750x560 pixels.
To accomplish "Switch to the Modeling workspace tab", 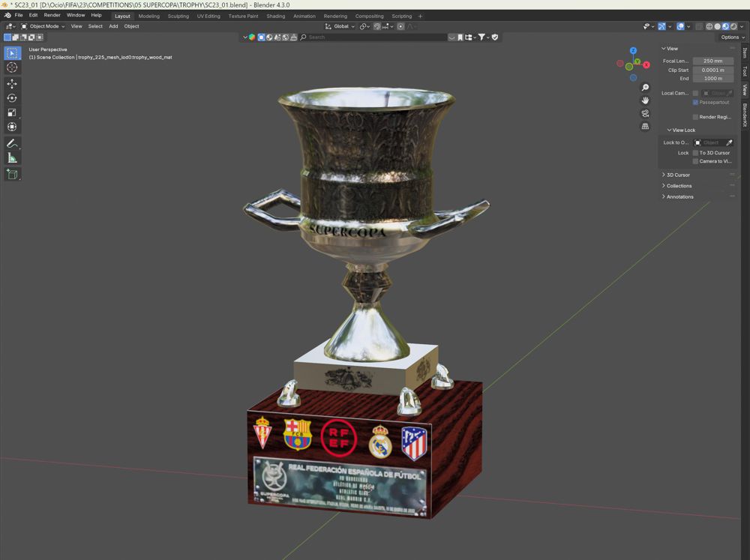I will point(148,16).
